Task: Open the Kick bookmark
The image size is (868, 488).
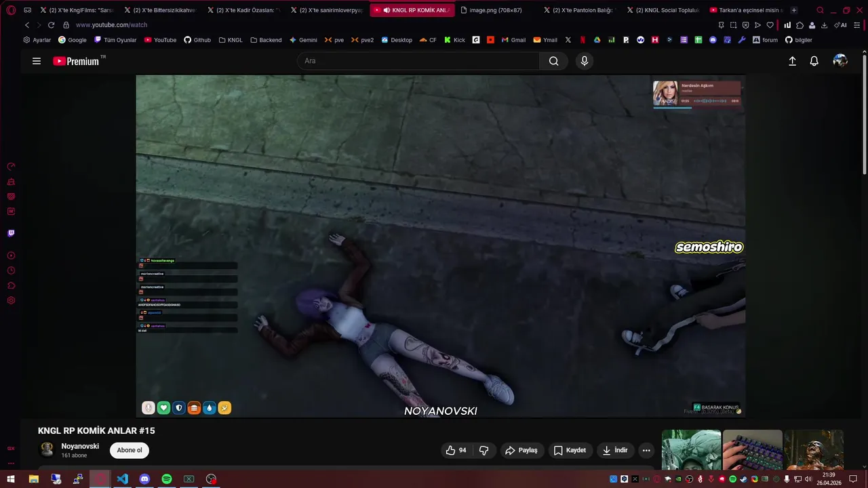Action: tap(454, 40)
